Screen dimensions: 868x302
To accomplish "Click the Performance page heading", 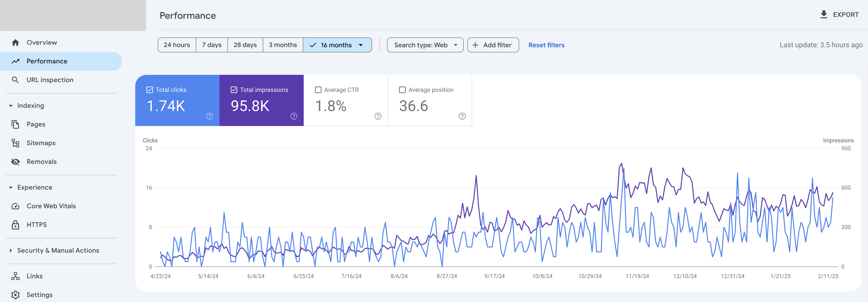I will pyautogui.click(x=187, y=16).
